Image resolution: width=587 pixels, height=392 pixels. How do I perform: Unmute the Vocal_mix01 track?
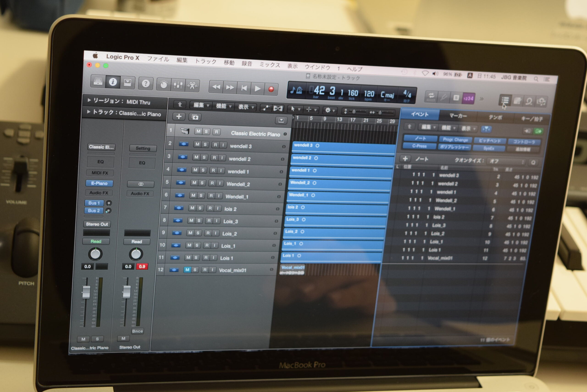pyautogui.click(x=187, y=269)
